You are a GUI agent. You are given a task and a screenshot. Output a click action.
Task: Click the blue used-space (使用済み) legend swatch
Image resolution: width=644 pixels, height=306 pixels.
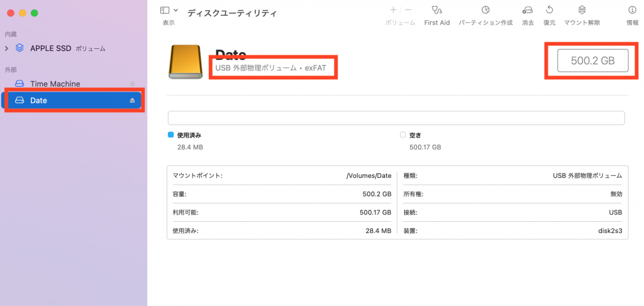coord(171,135)
